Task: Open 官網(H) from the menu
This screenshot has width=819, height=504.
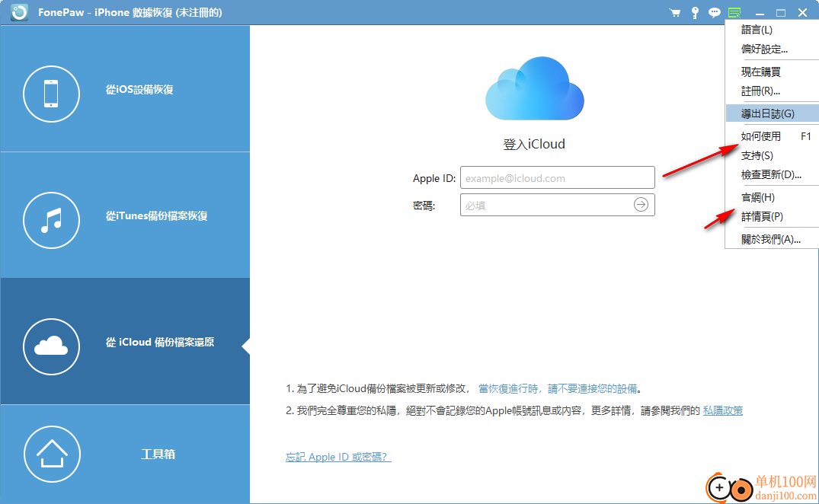Action: [x=772, y=197]
